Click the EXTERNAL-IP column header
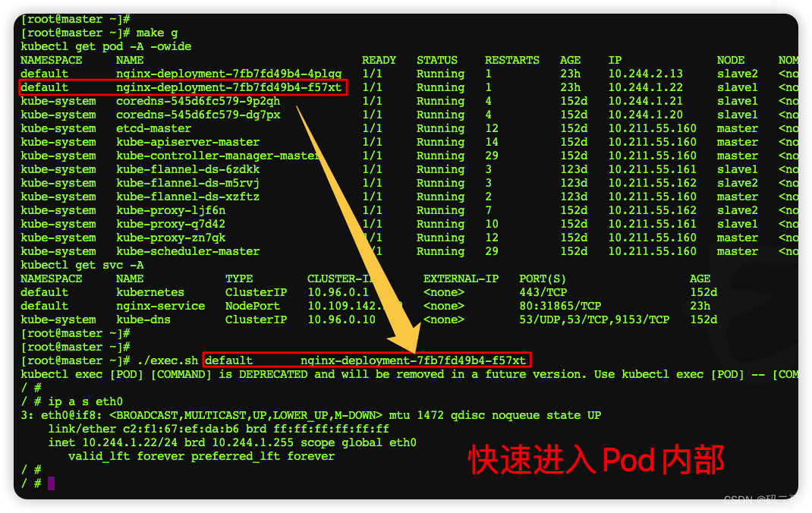812x513 pixels. [x=461, y=279]
